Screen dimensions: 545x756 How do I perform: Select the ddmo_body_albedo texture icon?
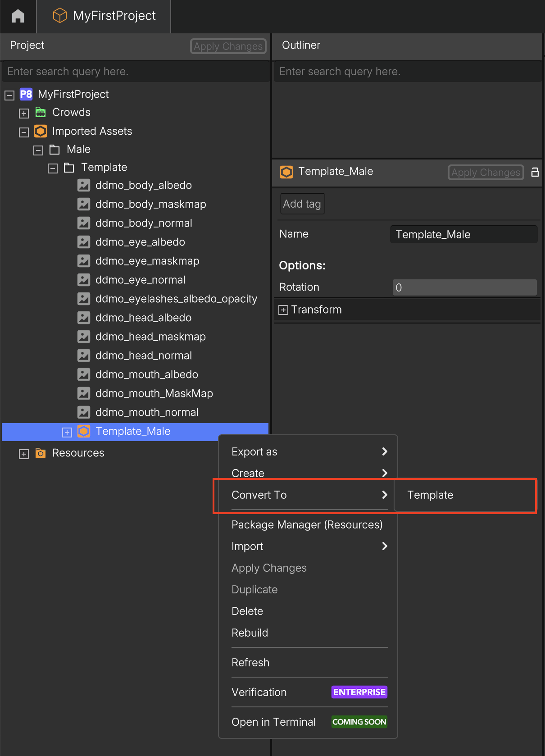tap(84, 185)
